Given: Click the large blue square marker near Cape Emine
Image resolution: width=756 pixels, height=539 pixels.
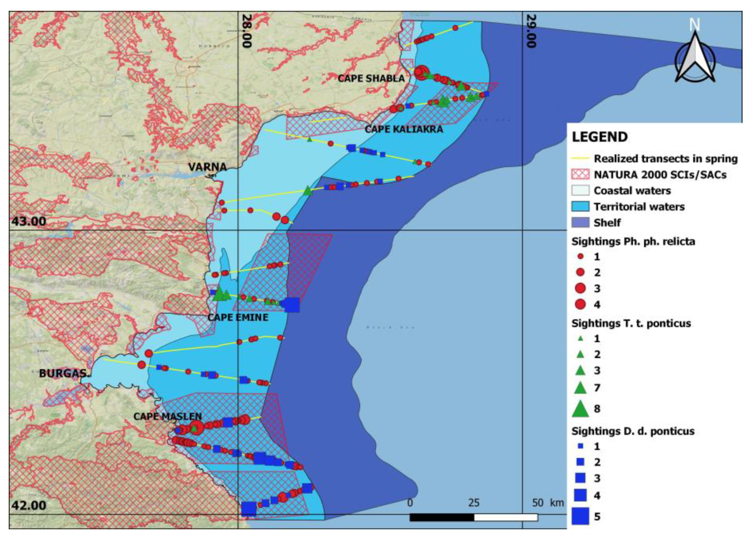Looking at the screenshot, I should coord(292,305).
